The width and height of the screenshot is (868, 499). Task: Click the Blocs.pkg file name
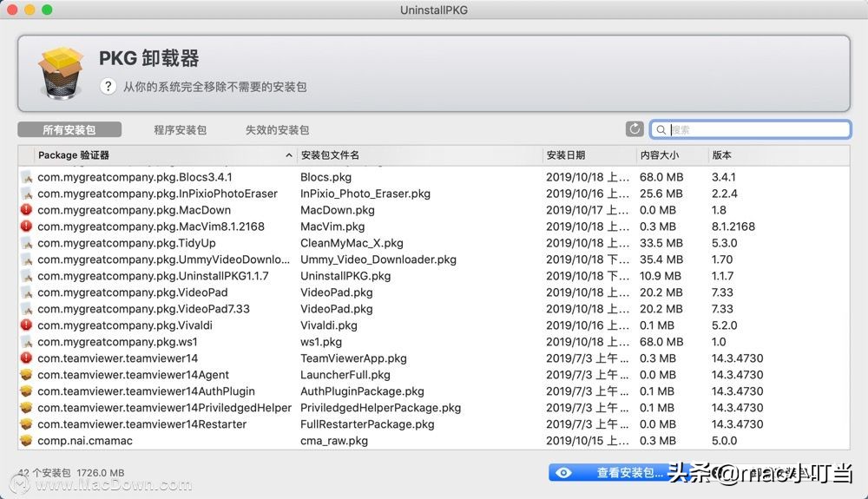325,177
